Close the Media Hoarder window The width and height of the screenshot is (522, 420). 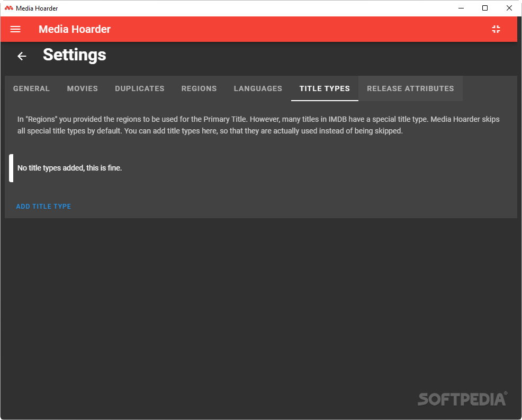509,8
